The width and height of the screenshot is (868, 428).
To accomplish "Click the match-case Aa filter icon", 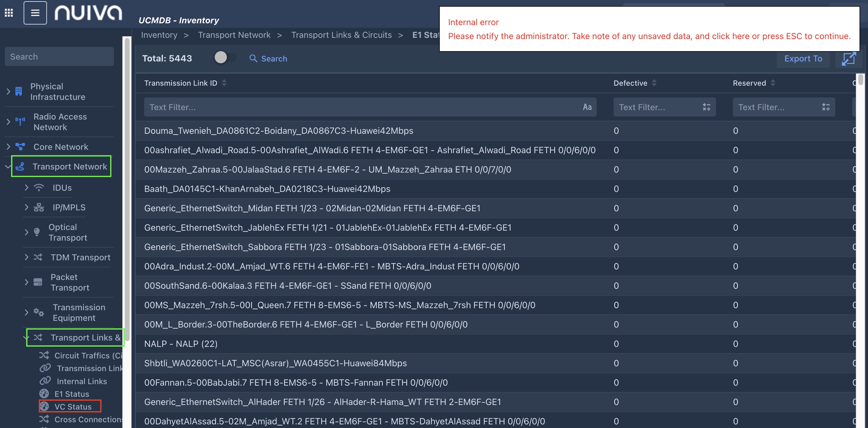I will coord(587,107).
